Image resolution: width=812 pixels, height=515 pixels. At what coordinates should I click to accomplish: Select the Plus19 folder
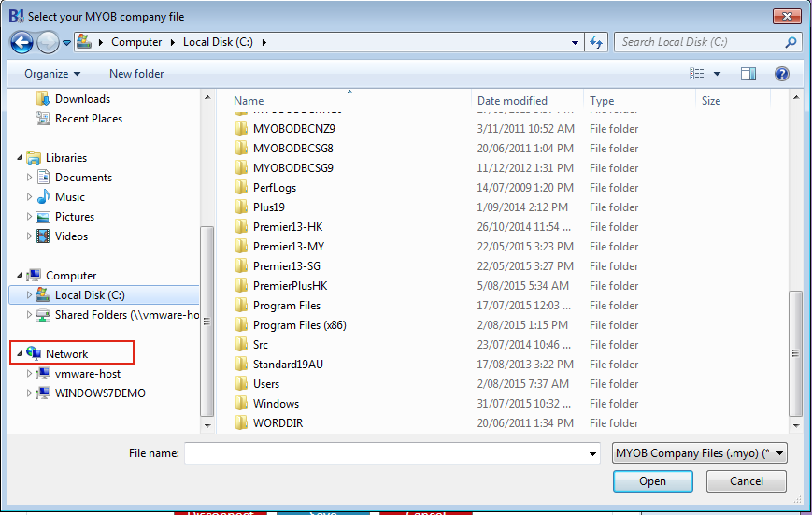(269, 207)
